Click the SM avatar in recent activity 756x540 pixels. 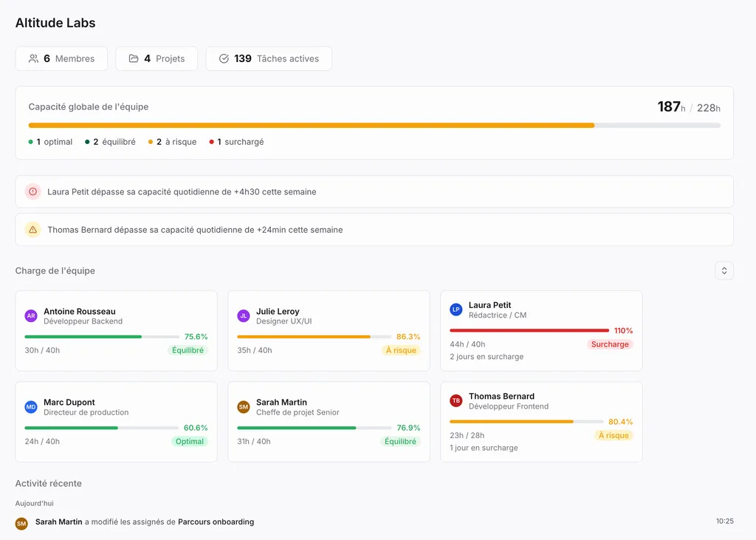21,524
